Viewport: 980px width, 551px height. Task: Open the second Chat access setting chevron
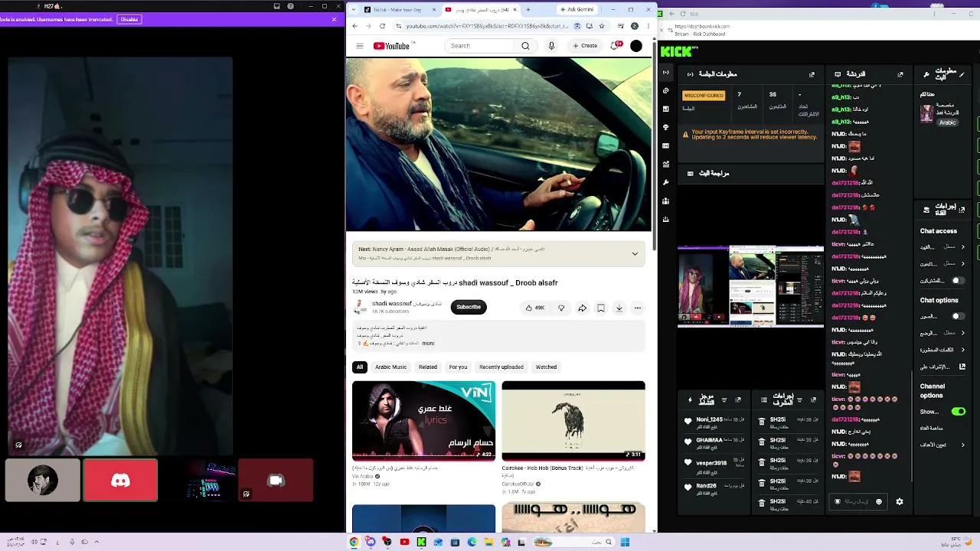(963, 263)
